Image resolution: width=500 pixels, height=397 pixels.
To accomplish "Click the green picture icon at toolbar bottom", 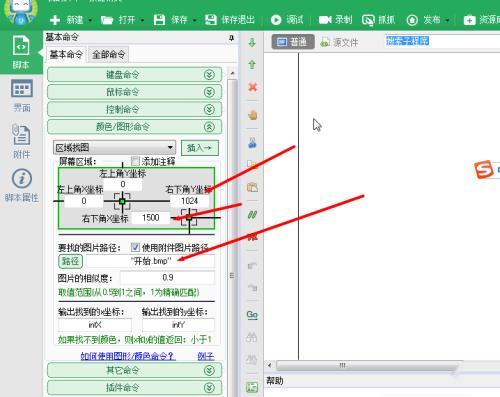I will click(x=252, y=387).
